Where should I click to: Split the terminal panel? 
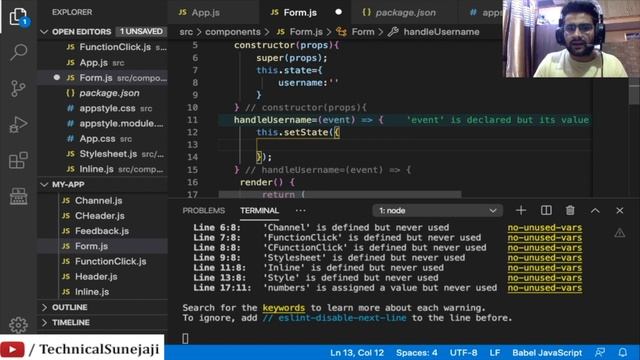(546, 211)
